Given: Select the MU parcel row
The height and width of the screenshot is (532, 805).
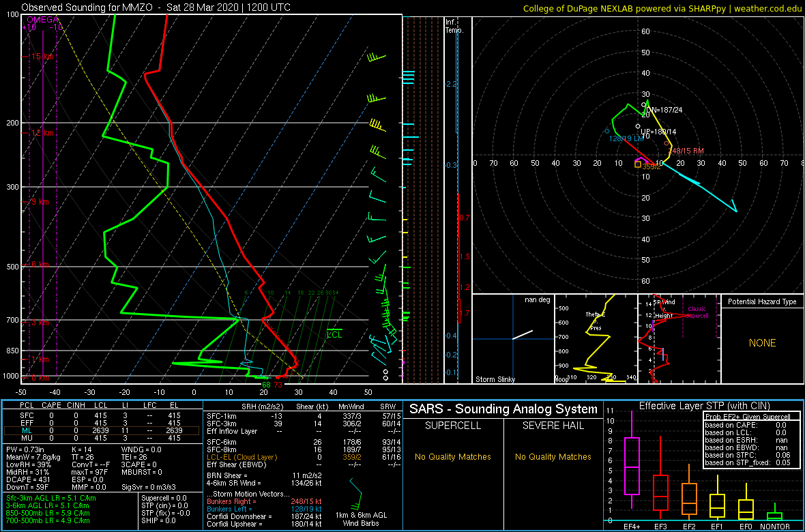Looking at the screenshot, I should click(x=101, y=439).
